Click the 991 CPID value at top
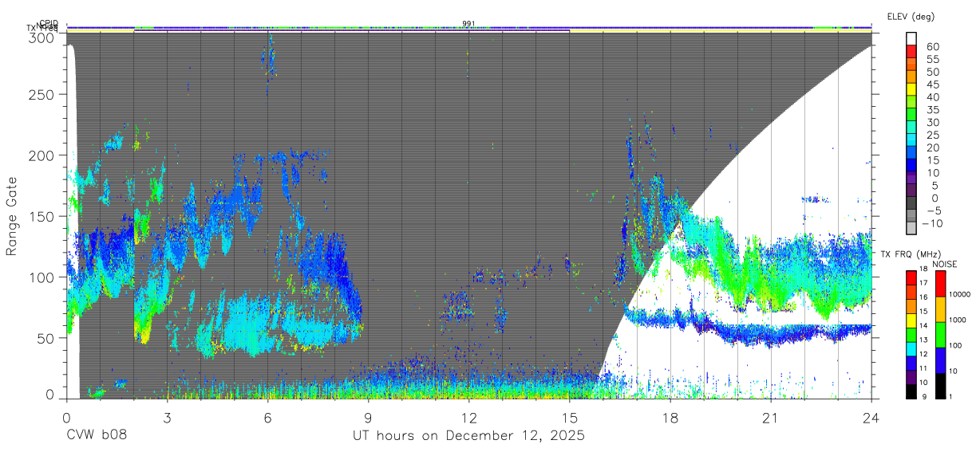This screenshot has height=452, width=980. [469, 23]
